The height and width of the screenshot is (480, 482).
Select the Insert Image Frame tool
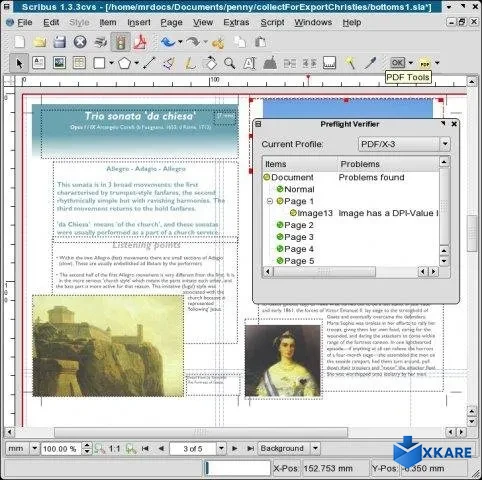(x=59, y=63)
